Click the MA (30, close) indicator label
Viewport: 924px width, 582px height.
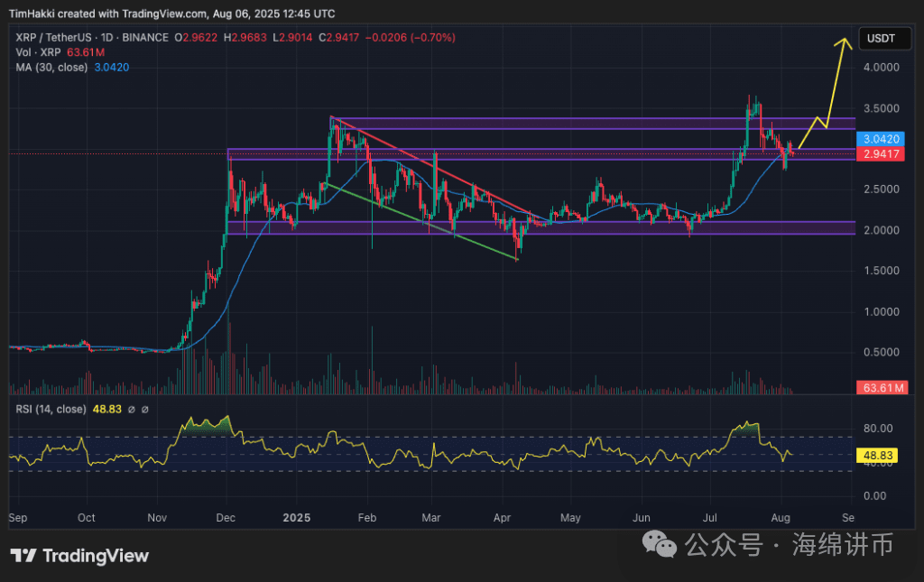(51, 67)
